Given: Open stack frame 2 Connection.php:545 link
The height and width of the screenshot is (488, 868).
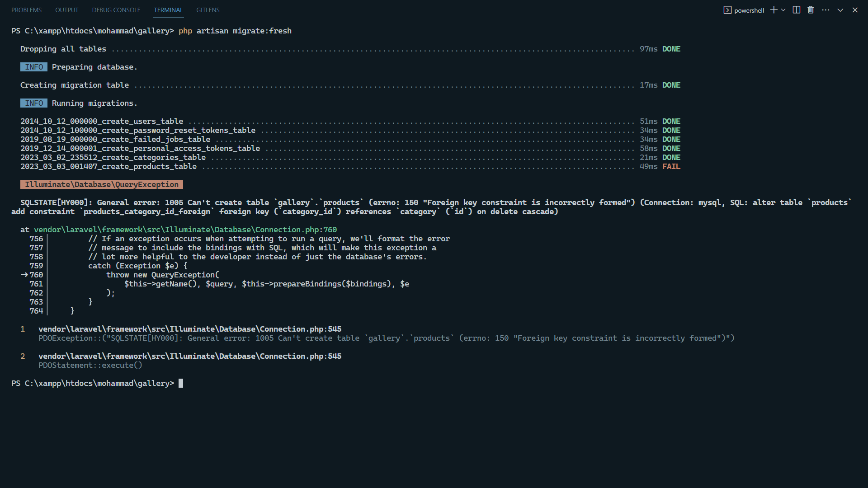Looking at the screenshot, I should point(190,356).
